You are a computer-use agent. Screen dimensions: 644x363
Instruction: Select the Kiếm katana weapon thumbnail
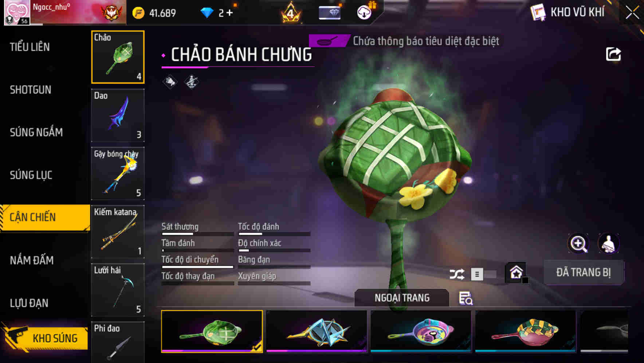tap(118, 231)
